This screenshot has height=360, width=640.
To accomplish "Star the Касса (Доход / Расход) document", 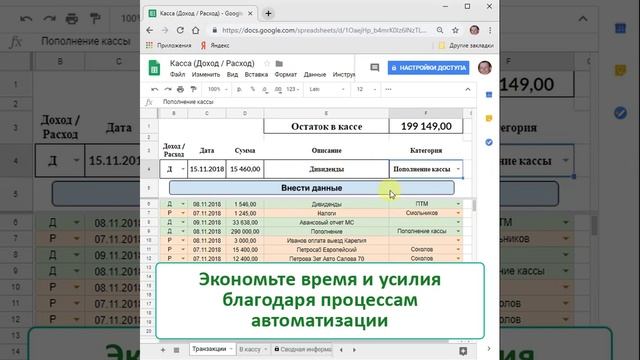I will pos(267,64).
